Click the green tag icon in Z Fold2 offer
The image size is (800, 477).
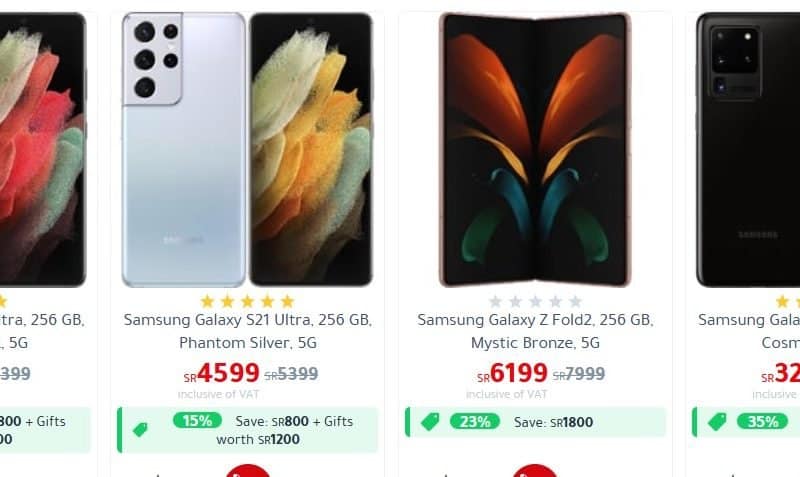tap(430, 422)
